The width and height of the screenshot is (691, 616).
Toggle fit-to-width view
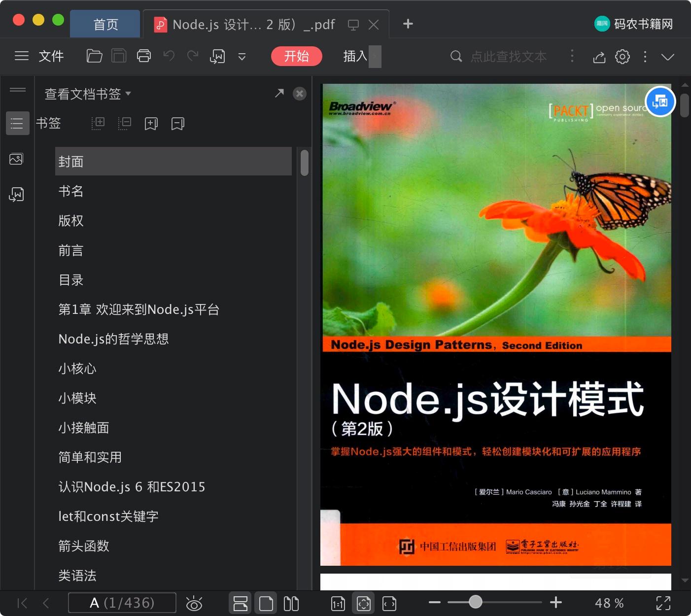[x=389, y=603]
